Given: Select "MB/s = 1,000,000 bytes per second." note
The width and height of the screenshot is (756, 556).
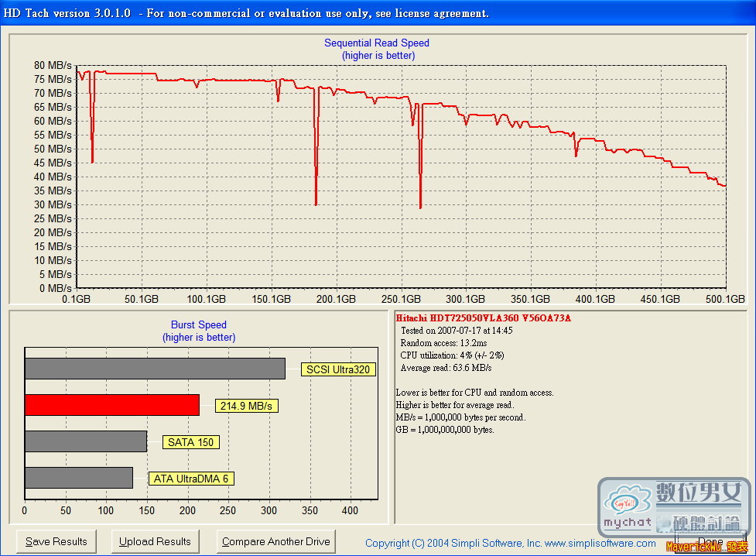Looking at the screenshot, I should click(461, 417).
